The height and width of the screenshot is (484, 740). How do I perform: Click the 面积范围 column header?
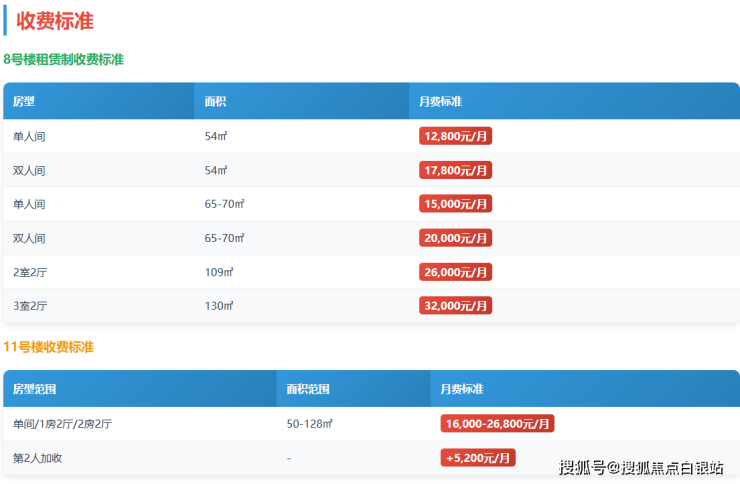pos(308,389)
